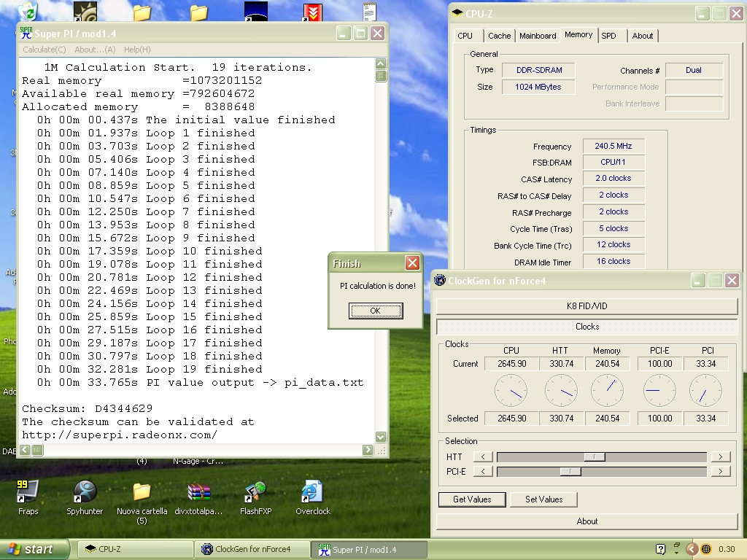Image resolution: width=747 pixels, height=560 pixels.
Task: Click the Frequency value 240.5 MHz
Action: pyautogui.click(x=614, y=146)
